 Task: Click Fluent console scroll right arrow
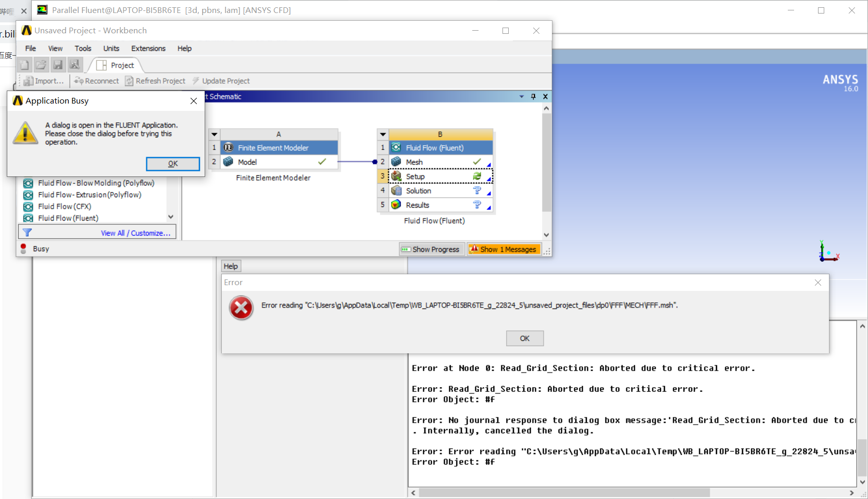[852, 493]
